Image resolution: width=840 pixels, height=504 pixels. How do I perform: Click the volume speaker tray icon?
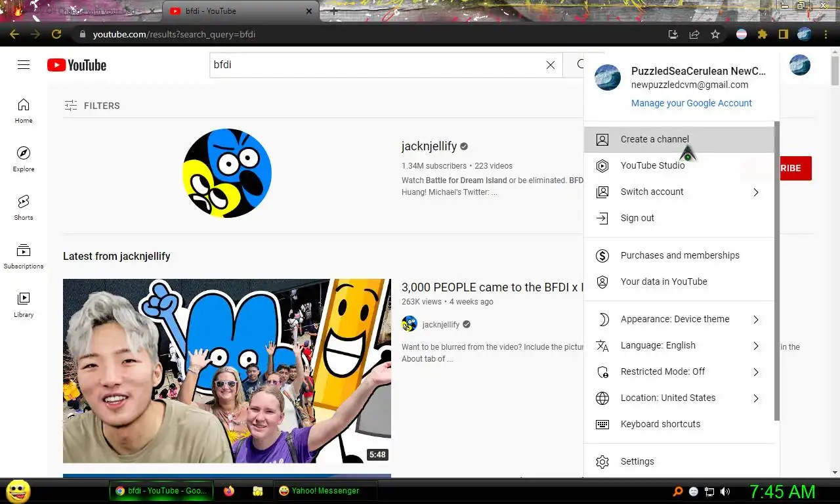point(725,492)
